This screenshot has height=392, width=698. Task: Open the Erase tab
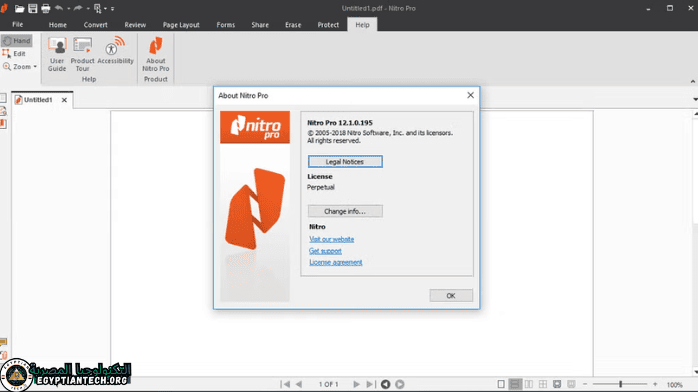pos(293,25)
